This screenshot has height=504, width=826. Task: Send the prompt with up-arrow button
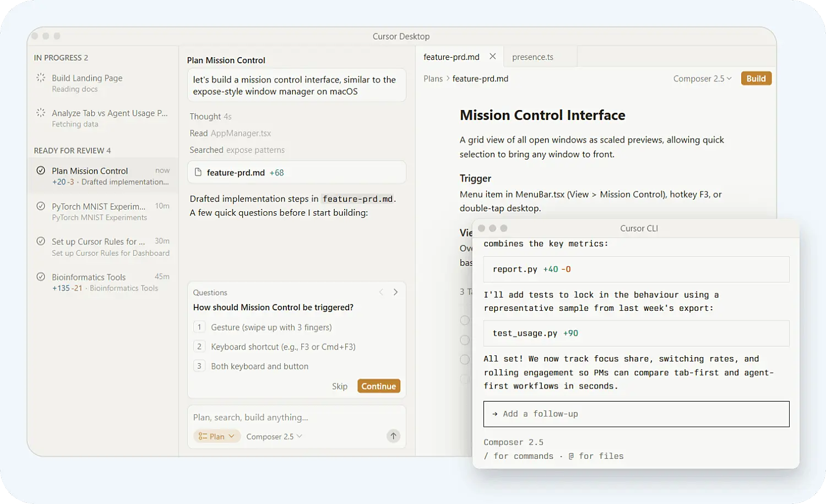(x=393, y=436)
